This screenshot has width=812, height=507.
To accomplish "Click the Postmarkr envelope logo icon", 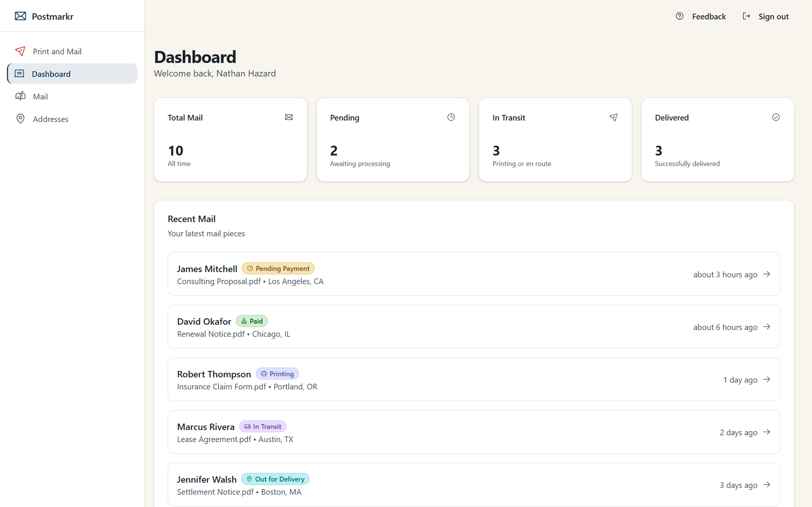I will [21, 16].
